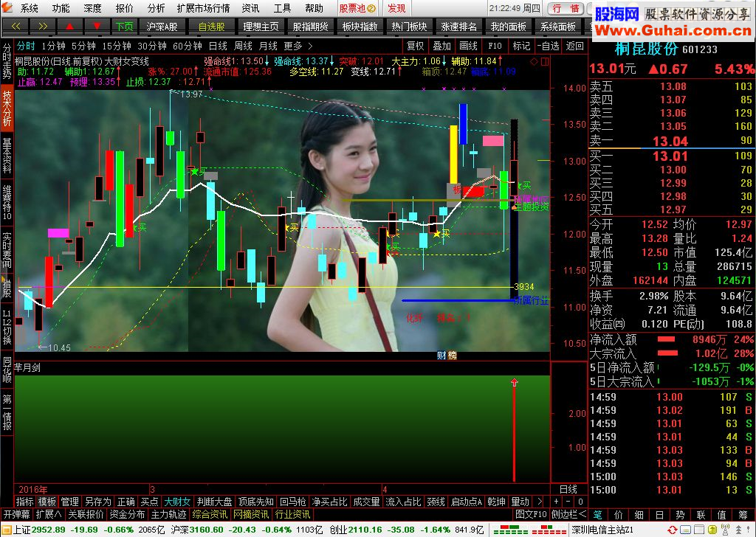Click the red diamond icon atop chart
756x537 pixels.
click(534, 62)
